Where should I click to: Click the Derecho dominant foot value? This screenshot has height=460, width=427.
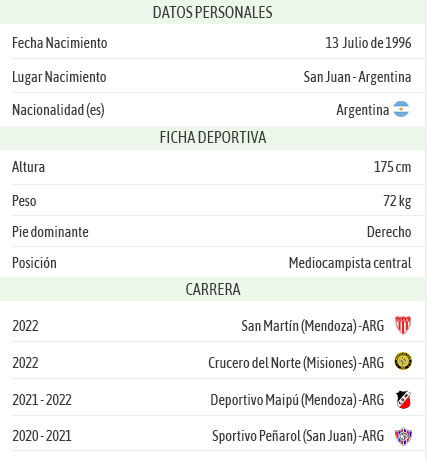click(x=389, y=232)
